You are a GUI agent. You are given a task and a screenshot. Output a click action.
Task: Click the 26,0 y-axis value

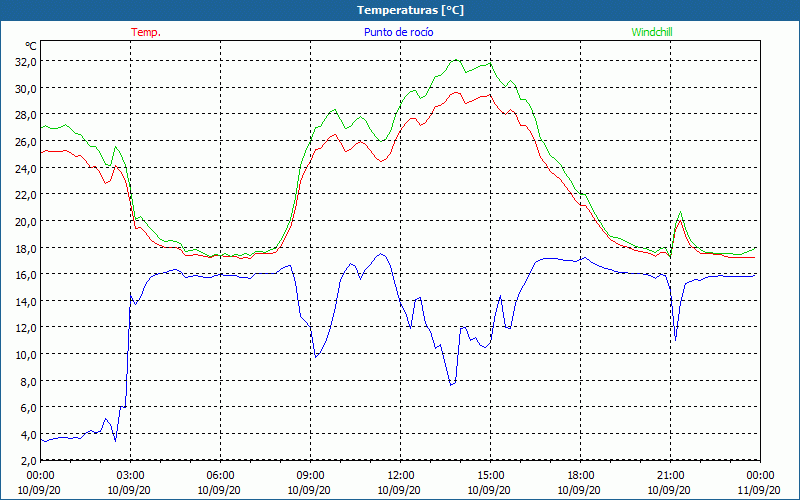click(26, 141)
